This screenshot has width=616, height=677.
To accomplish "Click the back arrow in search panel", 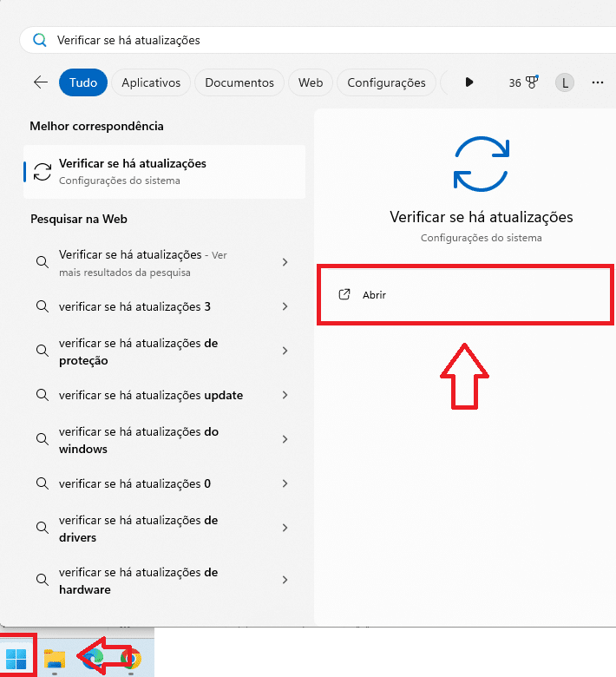I will pyautogui.click(x=41, y=82).
